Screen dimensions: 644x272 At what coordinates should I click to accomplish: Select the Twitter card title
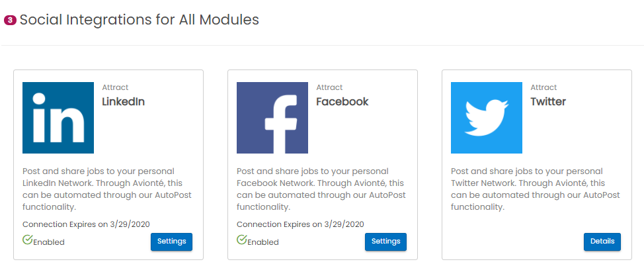click(x=548, y=102)
